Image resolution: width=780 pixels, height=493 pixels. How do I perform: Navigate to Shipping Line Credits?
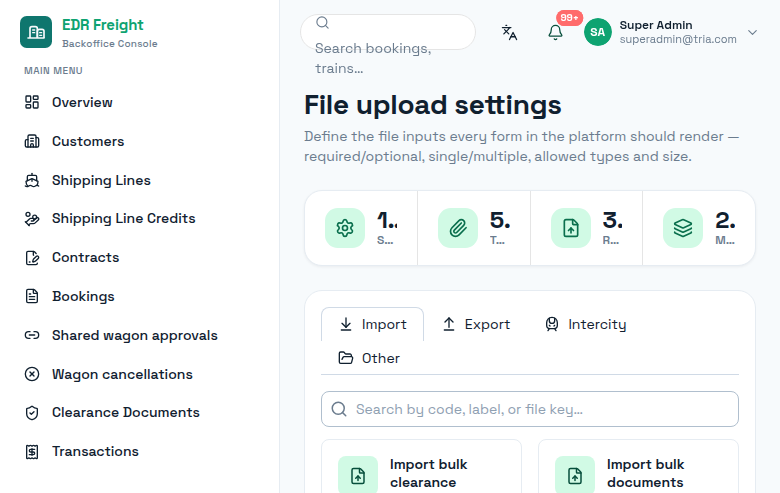pos(123,218)
